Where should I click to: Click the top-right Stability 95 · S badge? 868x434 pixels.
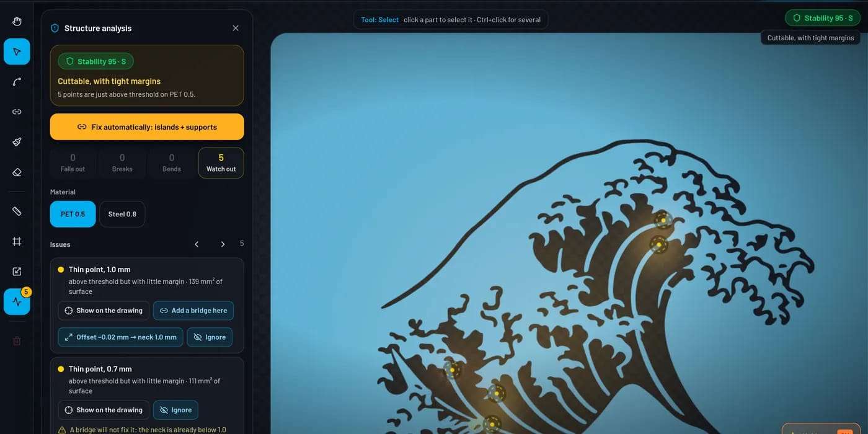(822, 18)
